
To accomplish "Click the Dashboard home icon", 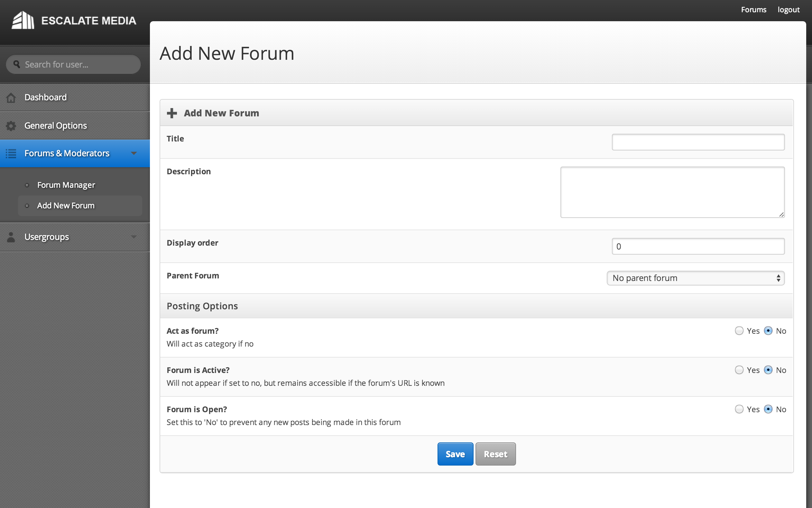I will click(x=11, y=97).
